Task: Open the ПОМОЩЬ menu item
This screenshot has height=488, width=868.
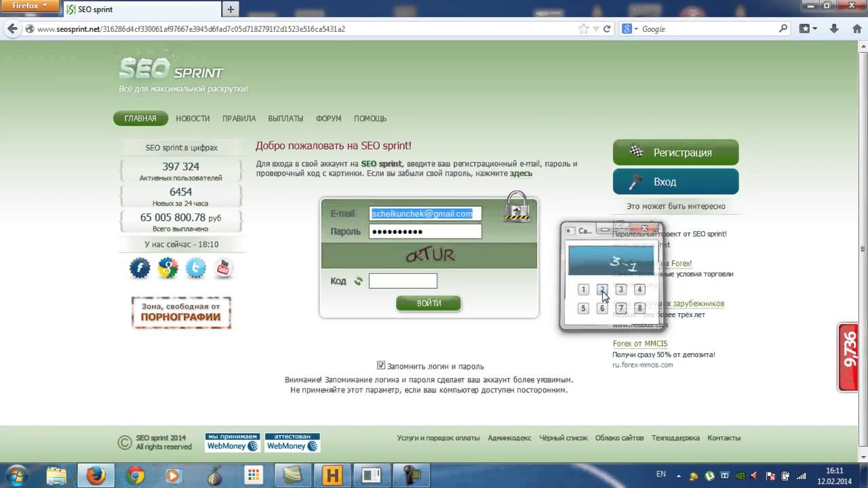Action: point(370,119)
